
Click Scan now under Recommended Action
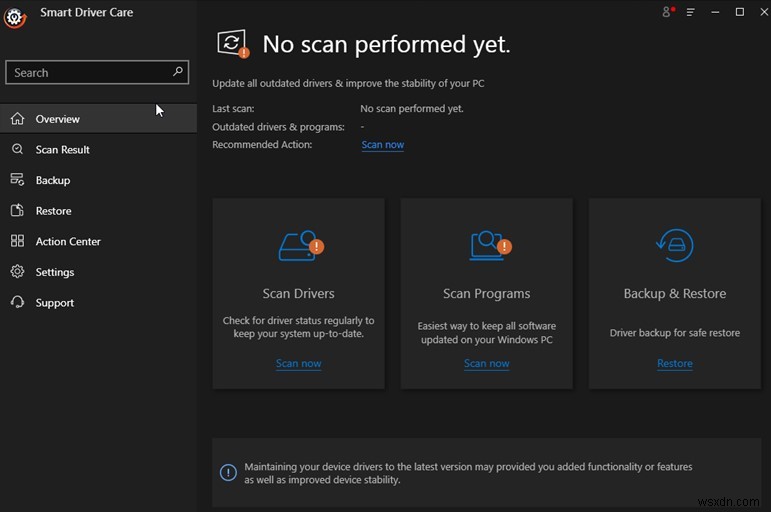[x=383, y=145]
